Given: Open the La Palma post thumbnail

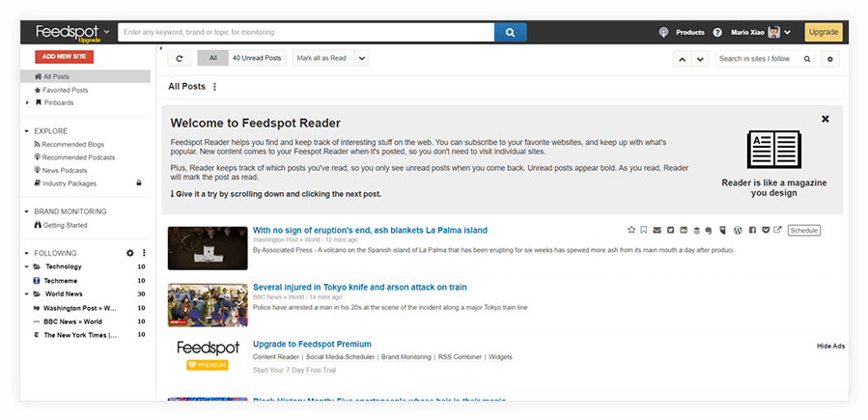Looking at the screenshot, I should point(208,248).
